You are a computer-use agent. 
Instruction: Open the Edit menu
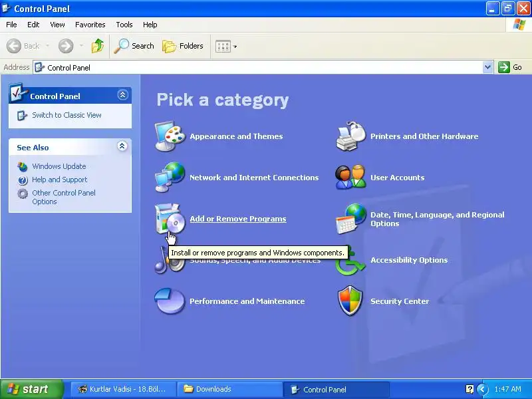click(33, 25)
